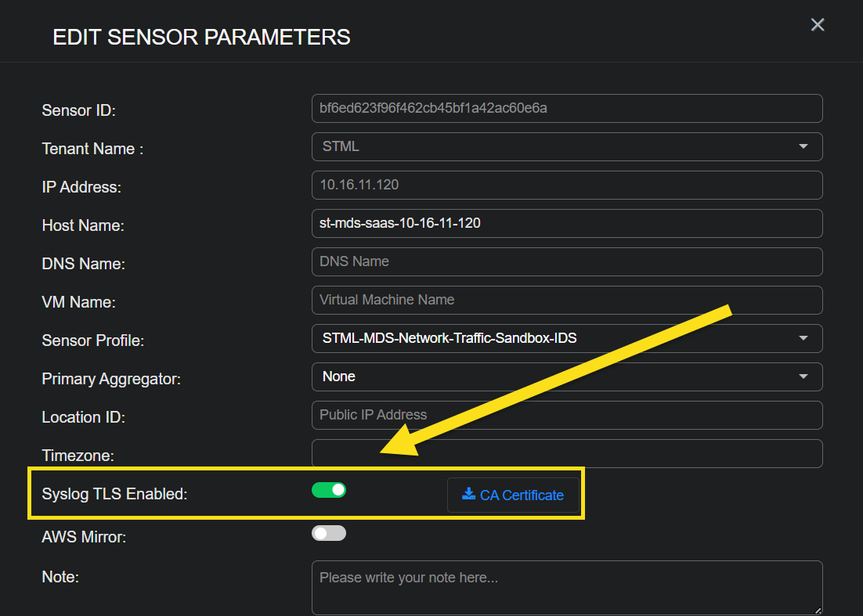Image resolution: width=863 pixels, height=616 pixels.
Task: Disable the Syslog TLS Enabled toggle
Action: pos(329,490)
